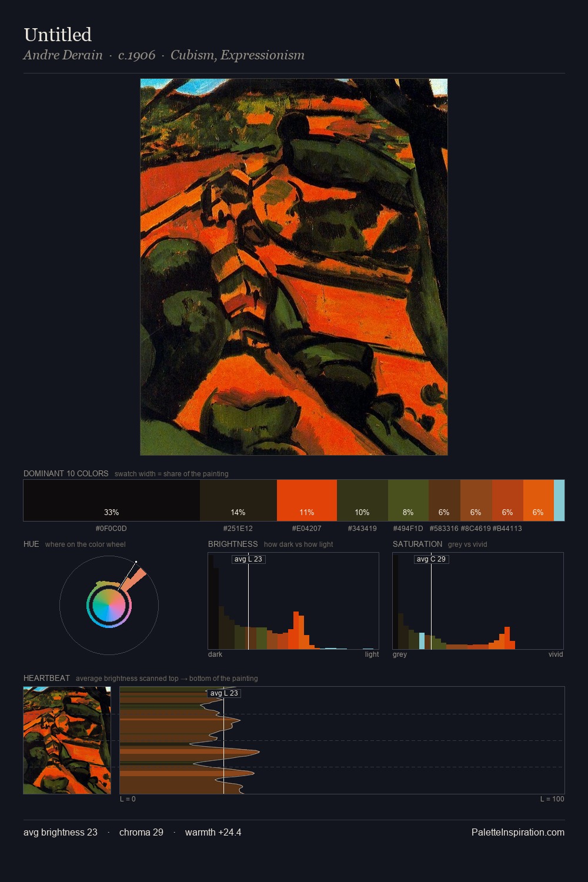Click the 'avg L 23' marker in Heartbeat
The image size is (588, 882).
(224, 693)
